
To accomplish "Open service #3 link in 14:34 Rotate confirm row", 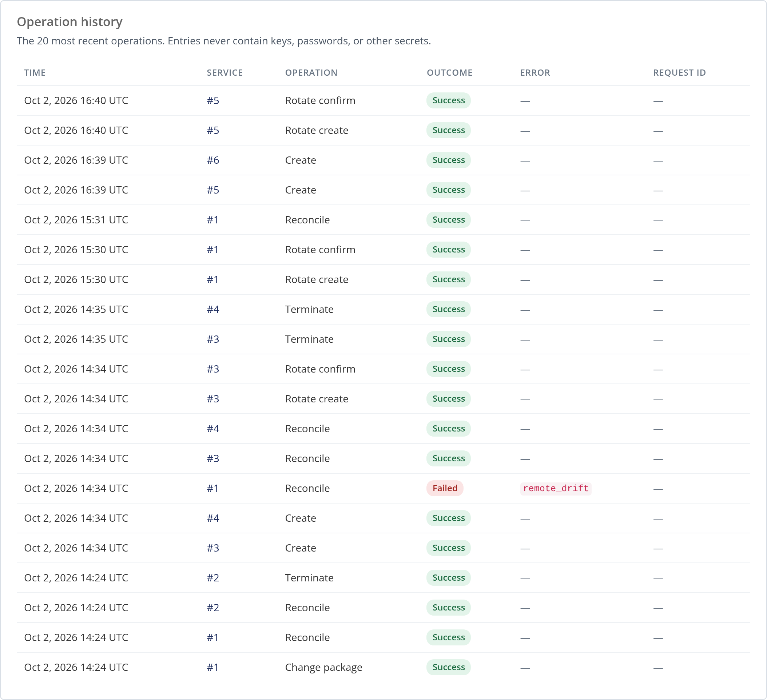I will click(213, 369).
